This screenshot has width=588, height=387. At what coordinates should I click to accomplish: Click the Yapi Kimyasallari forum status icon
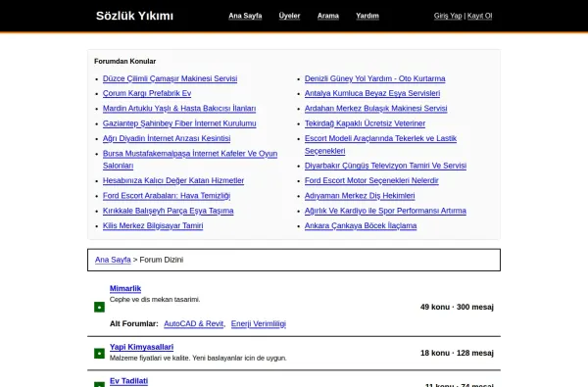click(x=99, y=354)
